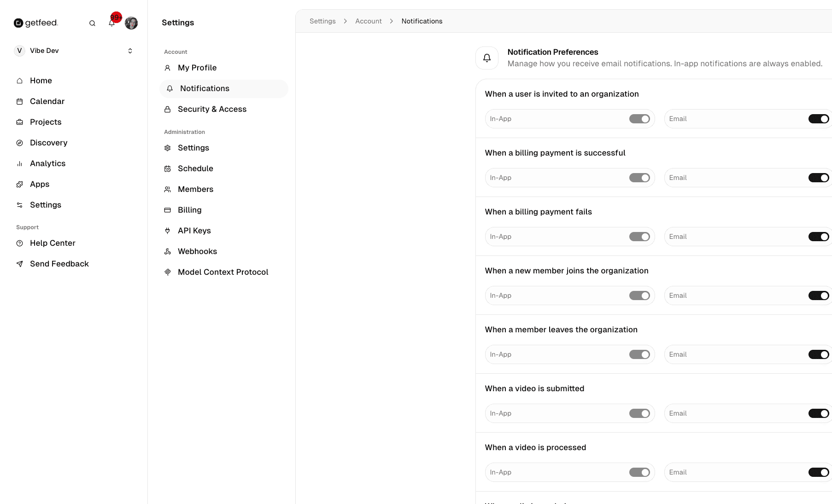Screen dimensions: 832x504
Task: Open Discovery from the sidebar
Action: [48, 143]
